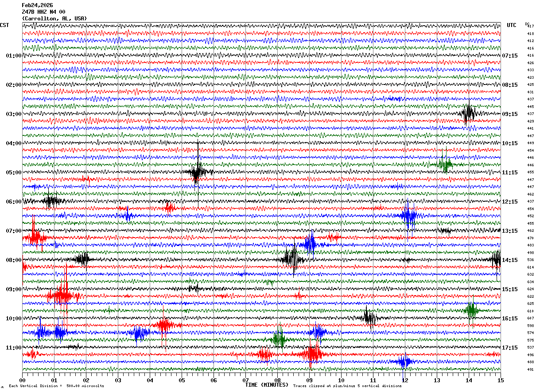Image resolution: width=536 pixels, height=392 pixels.
Task: Click the DC offset value 574
Action: (530, 333)
